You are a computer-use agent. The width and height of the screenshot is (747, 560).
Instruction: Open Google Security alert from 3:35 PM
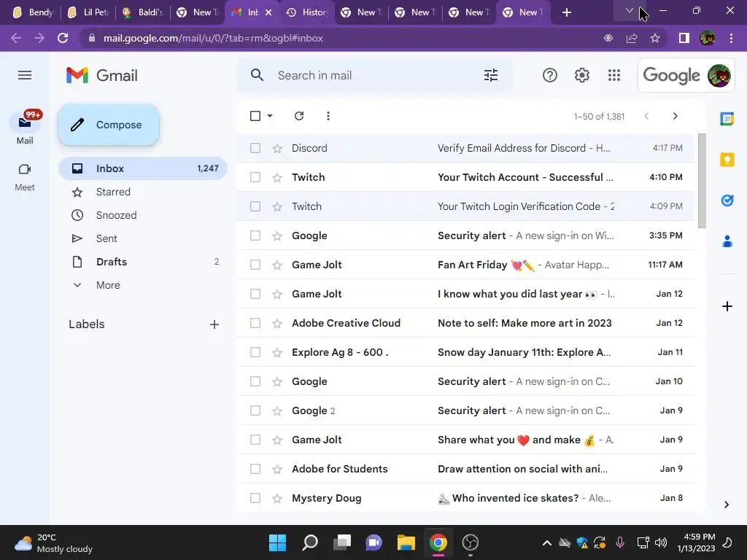click(465, 236)
